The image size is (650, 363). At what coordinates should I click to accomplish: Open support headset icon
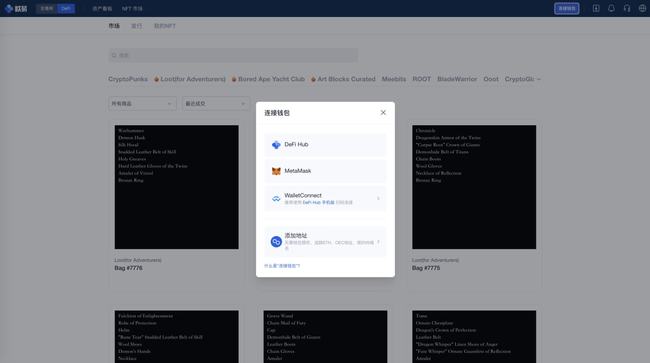(x=627, y=8)
